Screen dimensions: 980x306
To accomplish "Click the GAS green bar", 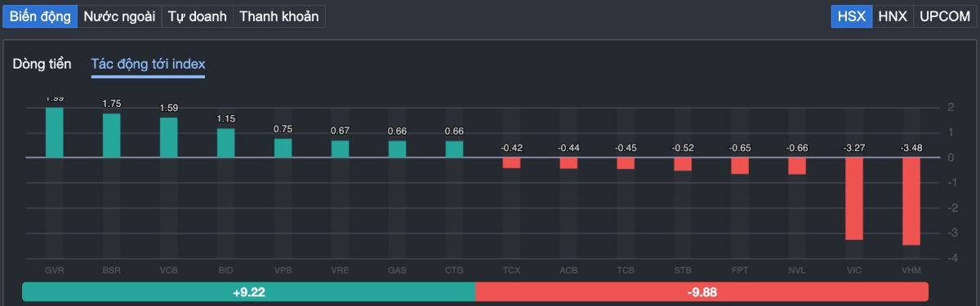I will 398,149.
